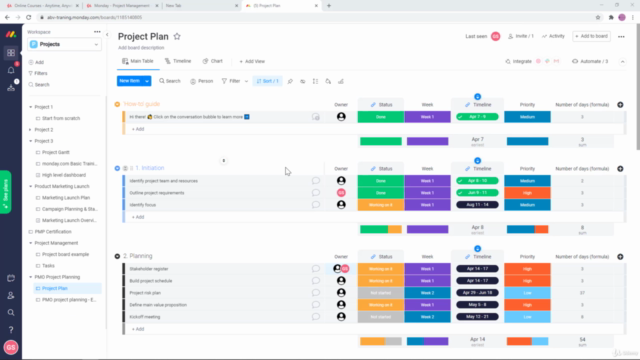Open the Projects workspace dropdown

(x=64, y=44)
